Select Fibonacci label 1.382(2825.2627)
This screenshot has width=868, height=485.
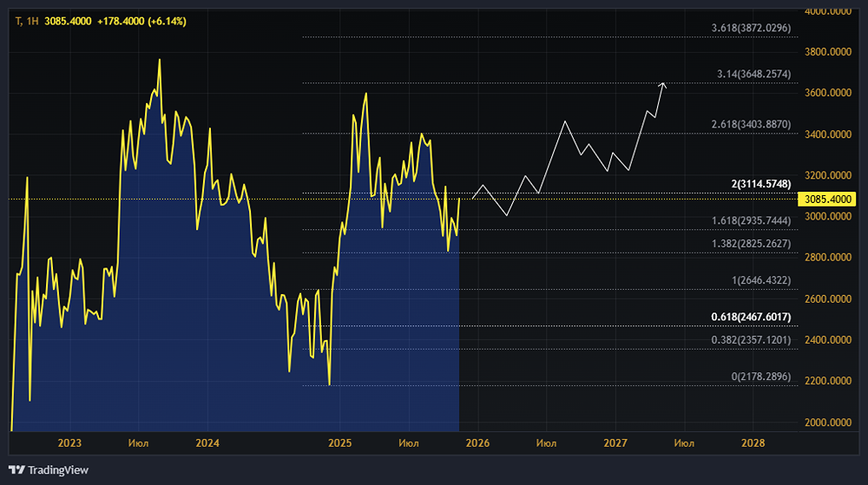(751, 244)
